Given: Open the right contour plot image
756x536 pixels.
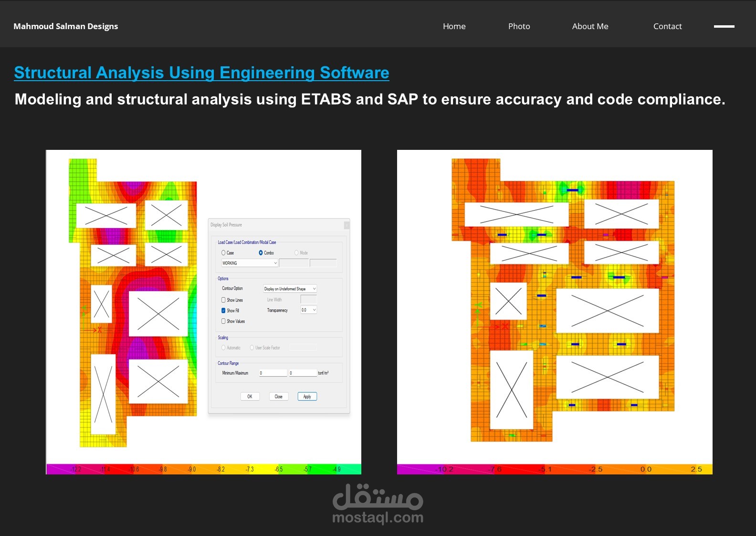Looking at the screenshot, I should (x=555, y=312).
